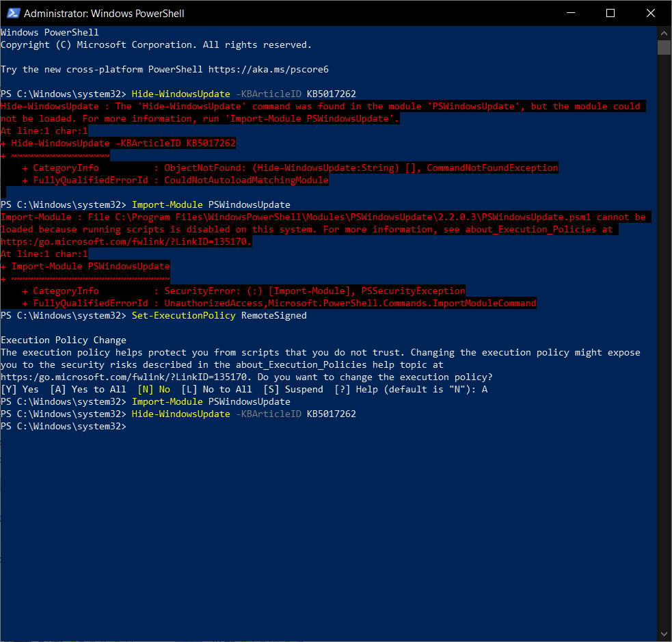Click the red 'https:/go.microsoft.com/fwlink/?LinkID=135170.' error line
The width and height of the screenshot is (672, 642).
pos(126,242)
